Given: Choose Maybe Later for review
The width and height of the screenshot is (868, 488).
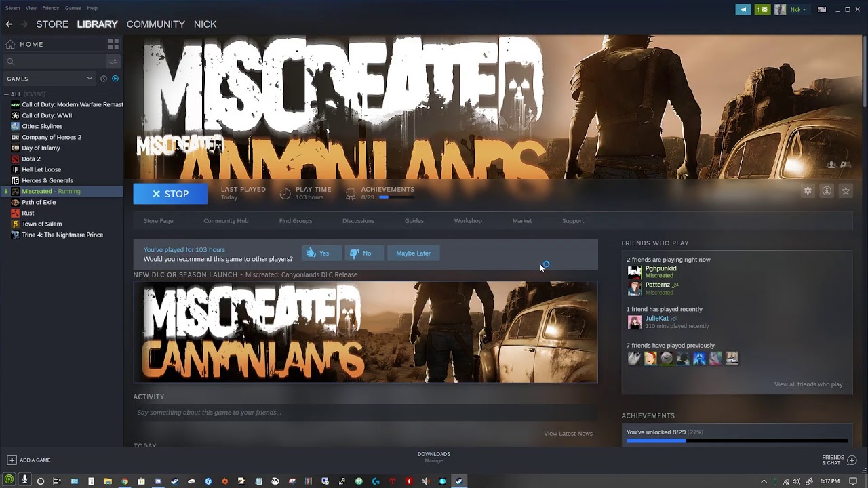Looking at the screenshot, I should tap(413, 253).
